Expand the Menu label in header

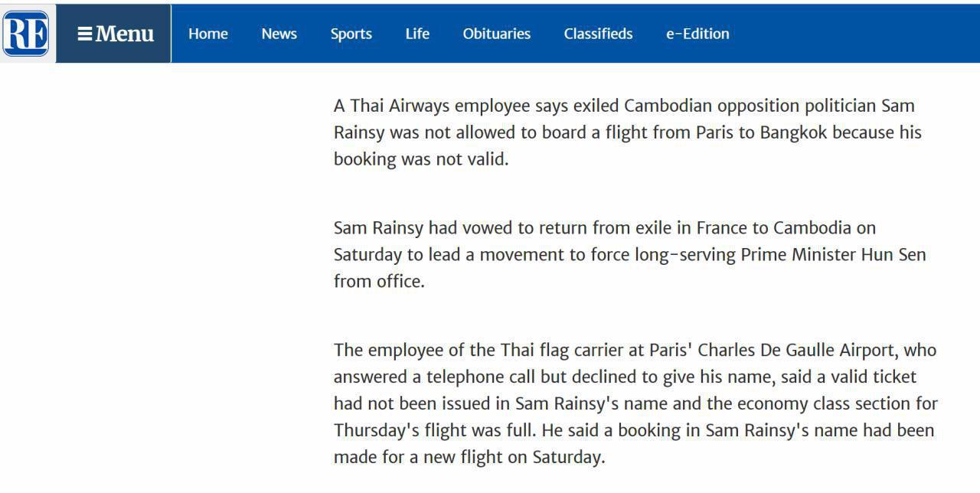click(124, 34)
